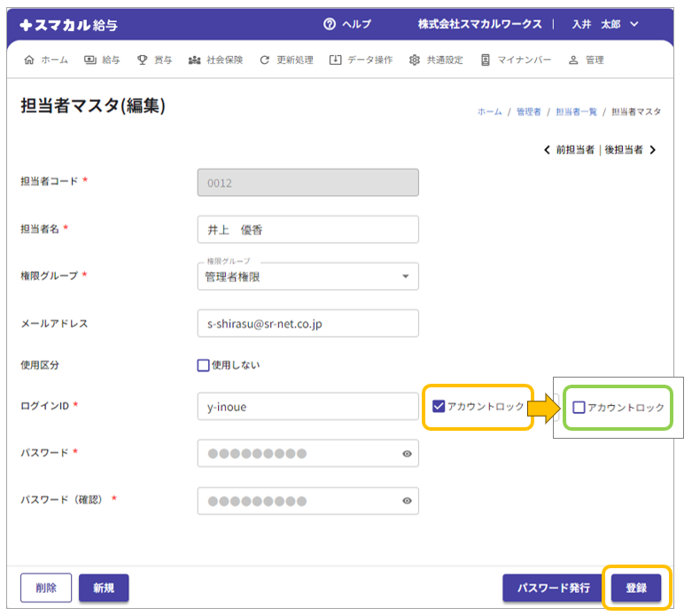This screenshot has height=616, width=692.
Task: Click the 登録 register button
Action: tap(635, 588)
